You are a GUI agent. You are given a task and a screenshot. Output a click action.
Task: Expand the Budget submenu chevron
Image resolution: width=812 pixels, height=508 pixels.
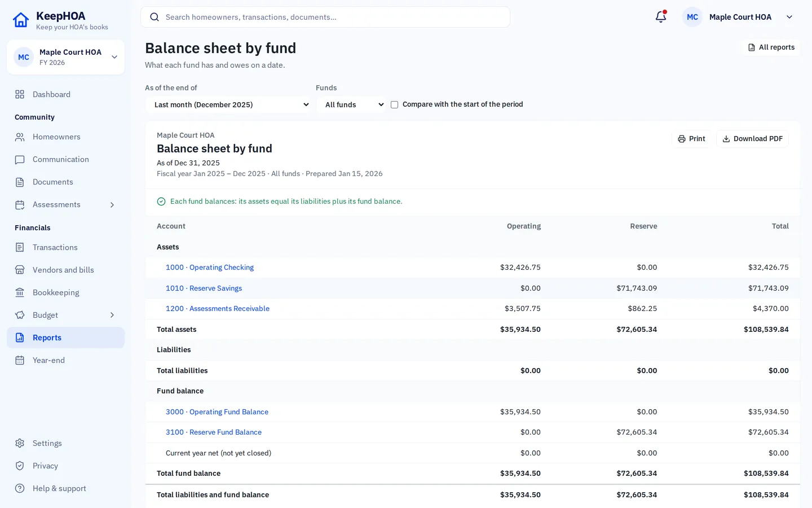click(x=112, y=315)
